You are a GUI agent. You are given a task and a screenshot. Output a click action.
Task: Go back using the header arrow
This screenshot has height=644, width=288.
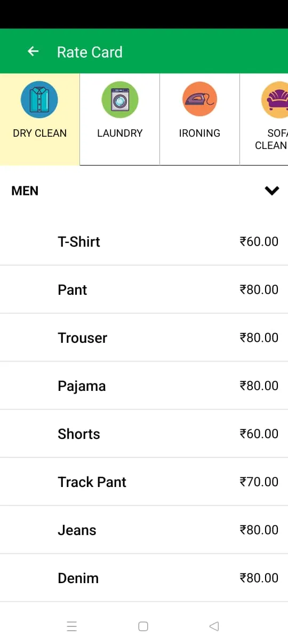[x=33, y=51]
